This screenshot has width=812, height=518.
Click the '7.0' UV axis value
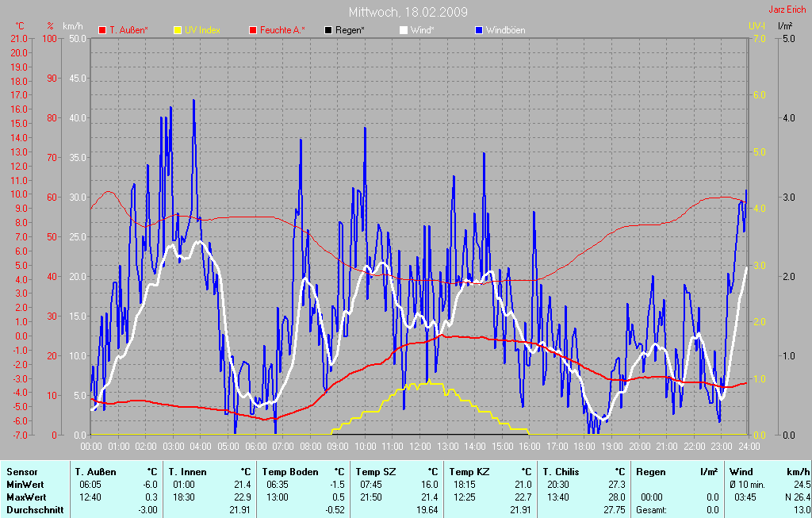(759, 39)
